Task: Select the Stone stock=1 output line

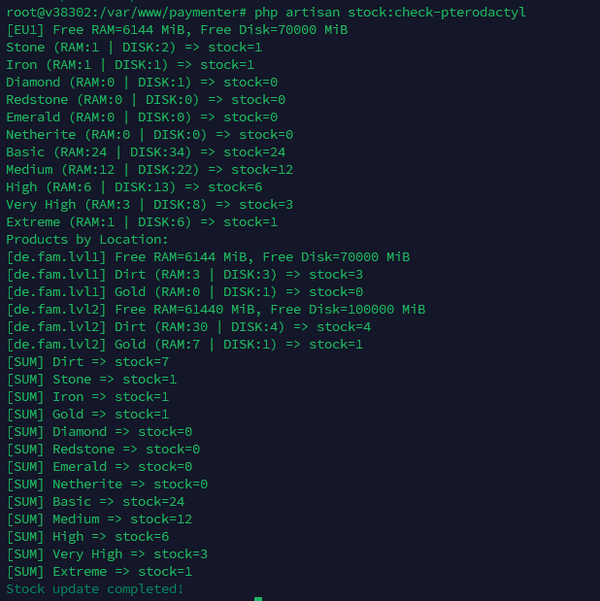Action: (x=134, y=48)
